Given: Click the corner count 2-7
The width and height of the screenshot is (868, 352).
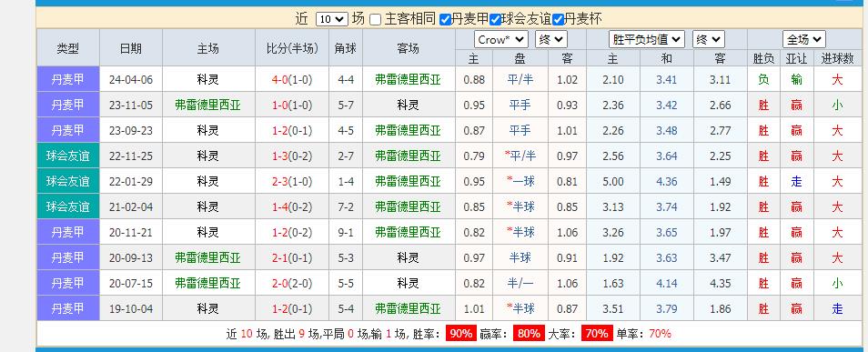Looking at the screenshot, I should 346,156.
